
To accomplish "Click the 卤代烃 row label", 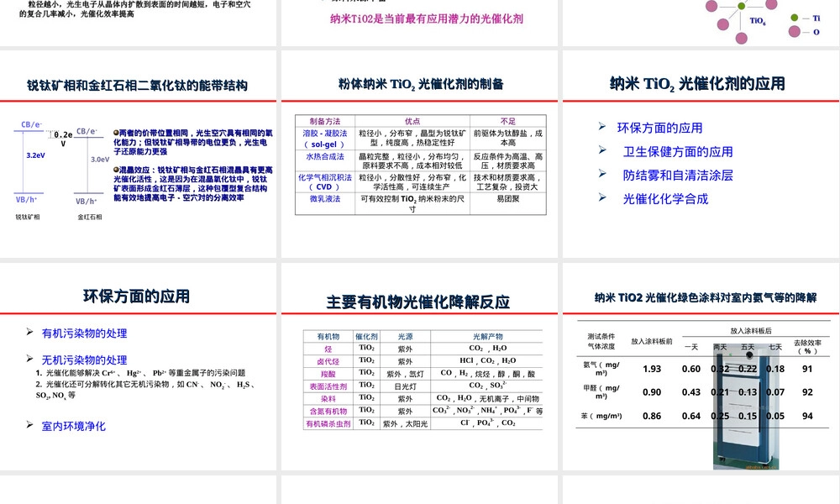I will coord(328,361).
